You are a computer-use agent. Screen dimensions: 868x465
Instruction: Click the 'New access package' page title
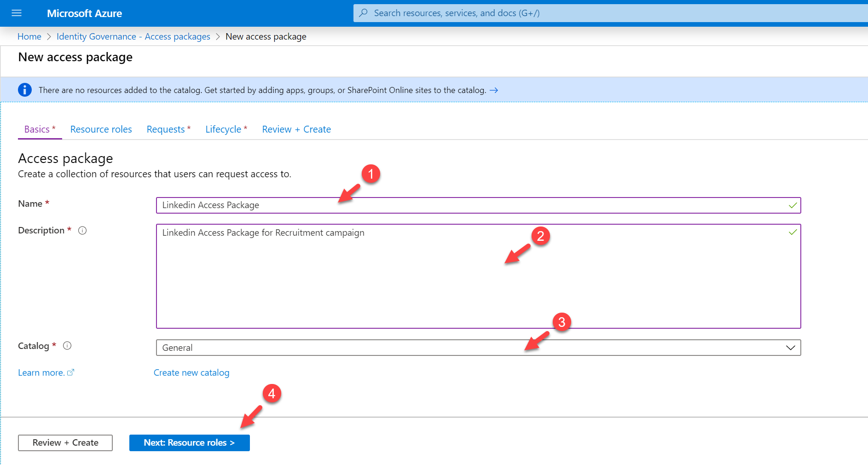pyautogui.click(x=75, y=57)
